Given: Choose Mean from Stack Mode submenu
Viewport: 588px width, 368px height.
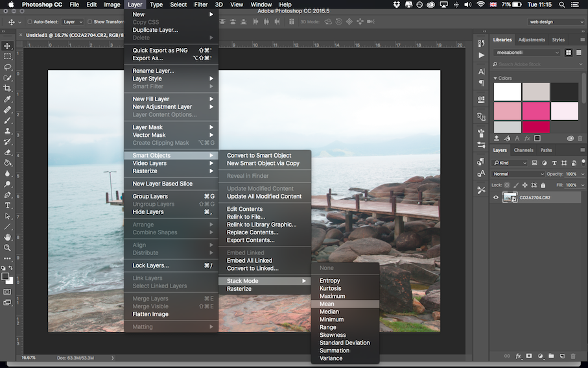Looking at the screenshot, I should 345,304.
